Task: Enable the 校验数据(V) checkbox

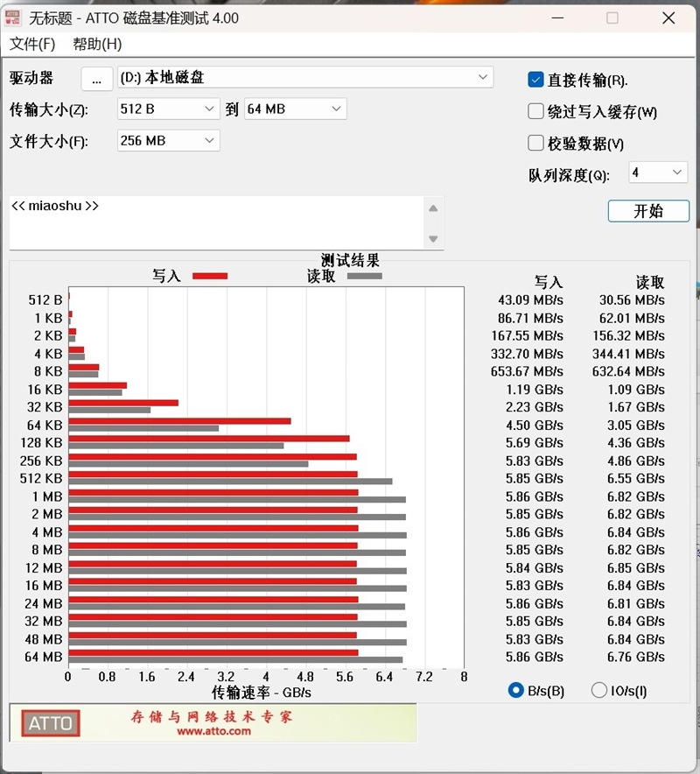Action: click(x=535, y=144)
